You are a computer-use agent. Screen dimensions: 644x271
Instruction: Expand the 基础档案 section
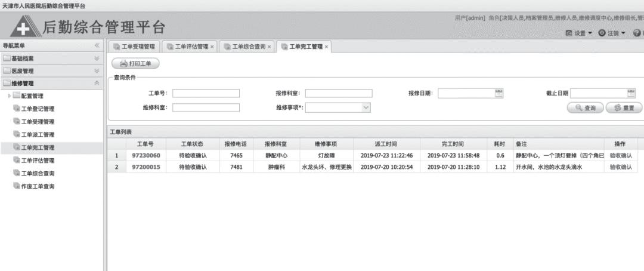click(97, 58)
